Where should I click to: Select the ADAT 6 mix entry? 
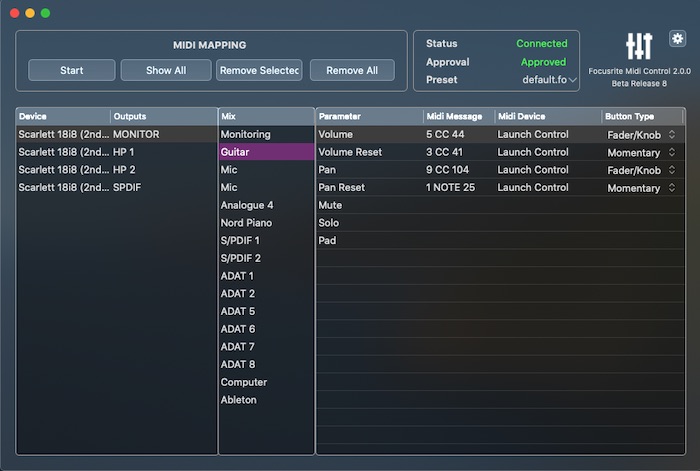[267, 329]
